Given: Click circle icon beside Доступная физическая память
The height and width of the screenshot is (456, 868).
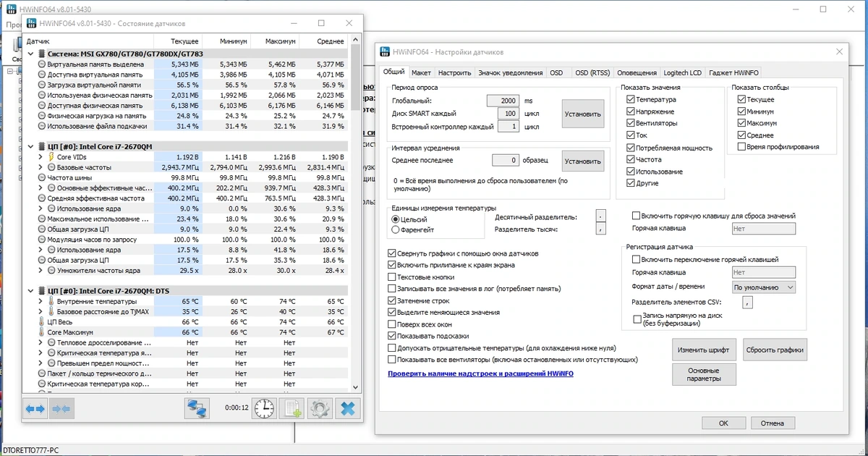Looking at the screenshot, I should point(42,106).
